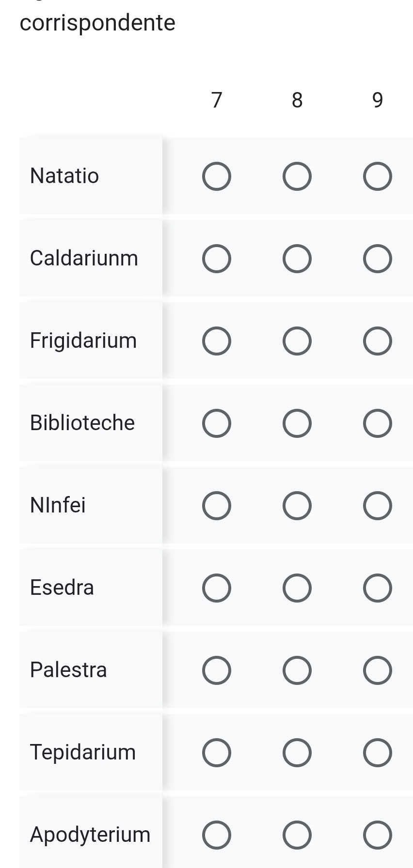Select radio 9 for NInfei
This screenshot has width=413, height=868.
(378, 506)
